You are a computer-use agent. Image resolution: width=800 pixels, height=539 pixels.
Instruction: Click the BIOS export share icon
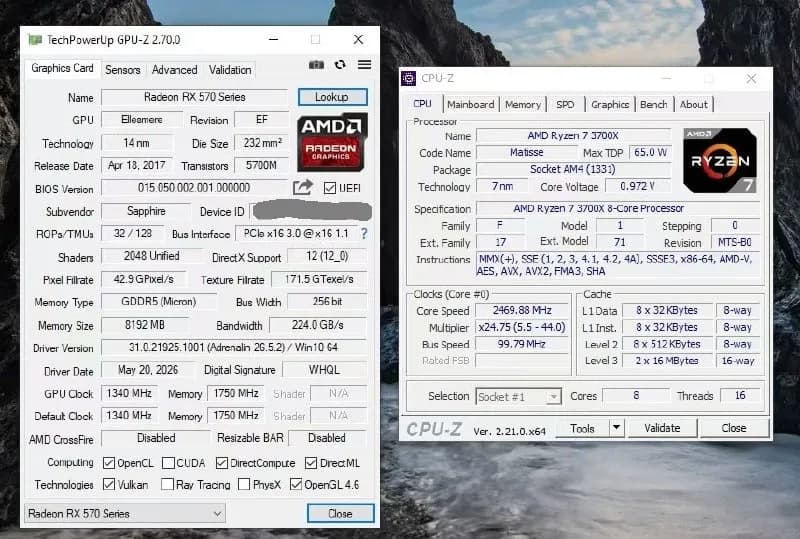(x=303, y=187)
